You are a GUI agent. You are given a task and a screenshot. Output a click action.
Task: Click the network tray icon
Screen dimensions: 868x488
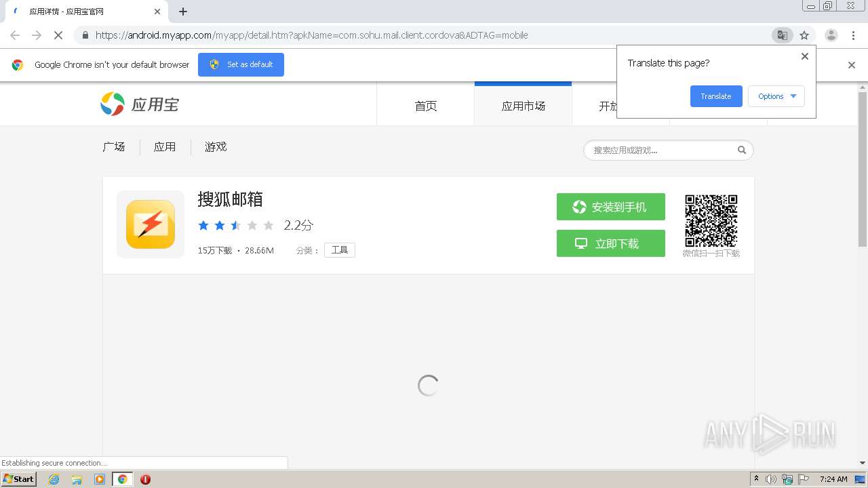(x=787, y=479)
